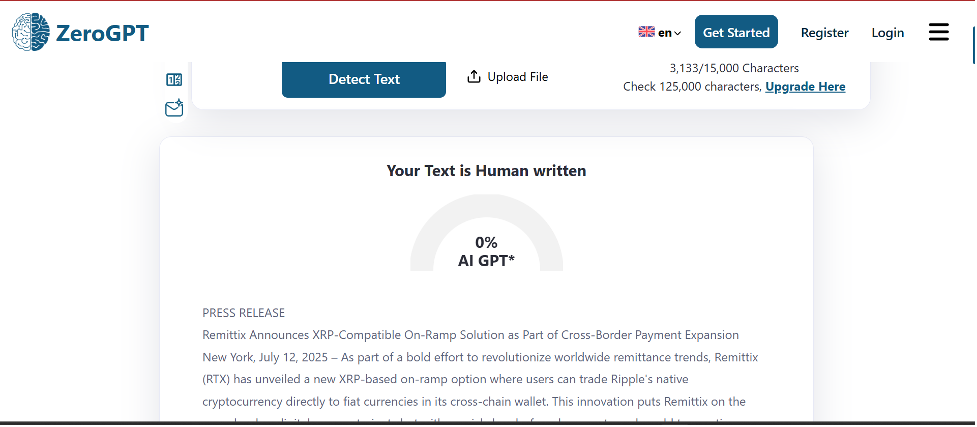This screenshot has height=427, width=977.
Task: Follow the Upgrade Here link
Action: click(805, 87)
